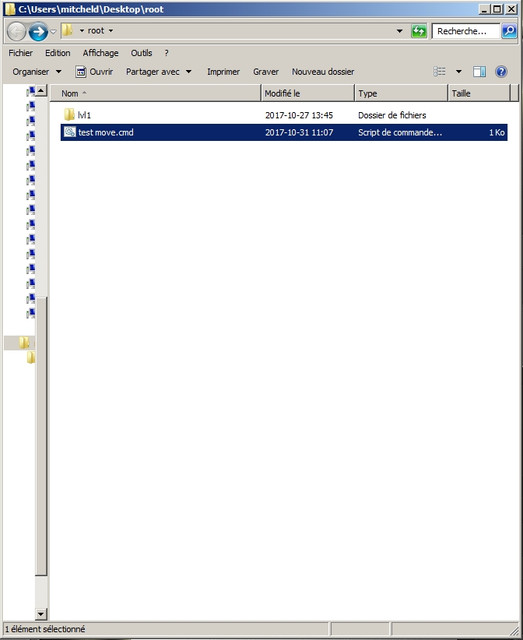Open the Partager avec dropdown
Viewport: 523px width, 640px height.
point(159,72)
